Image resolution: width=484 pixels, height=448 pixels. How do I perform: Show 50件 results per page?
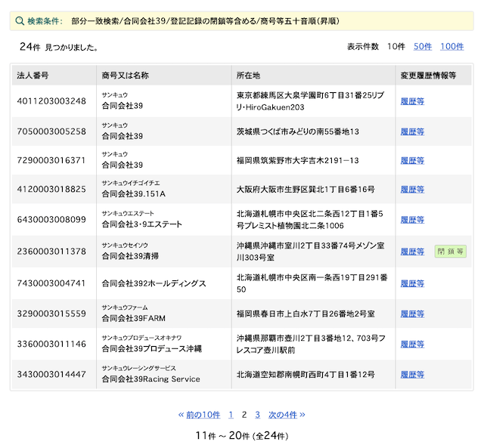(x=423, y=47)
